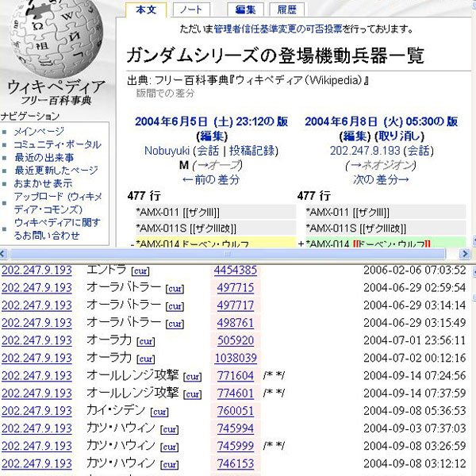This screenshot has width=476, height=476.
Task: Open 会話 link next to Nobuyuki
Action: coord(208,151)
